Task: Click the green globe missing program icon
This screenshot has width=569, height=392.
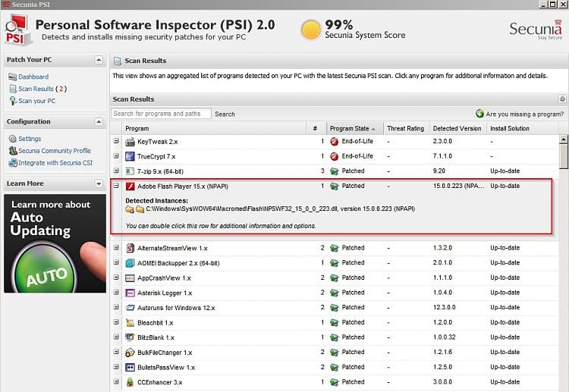Action: click(x=479, y=114)
